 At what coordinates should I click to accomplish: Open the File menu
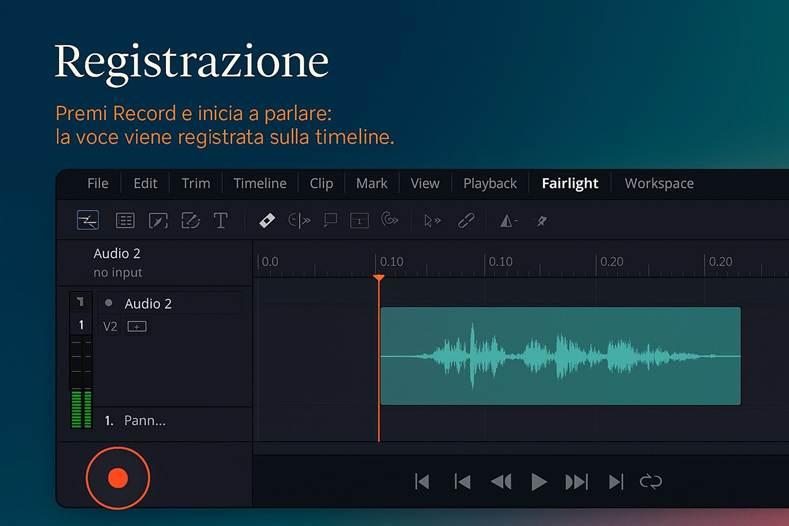click(x=98, y=183)
